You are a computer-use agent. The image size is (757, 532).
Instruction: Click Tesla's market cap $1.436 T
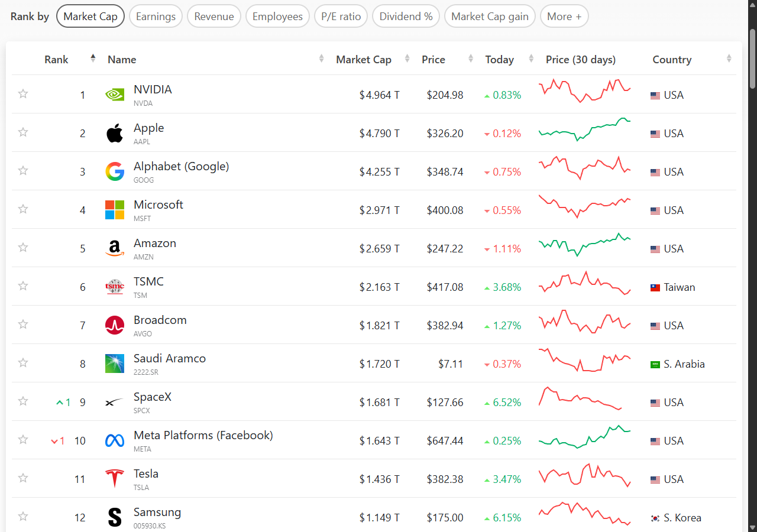380,479
